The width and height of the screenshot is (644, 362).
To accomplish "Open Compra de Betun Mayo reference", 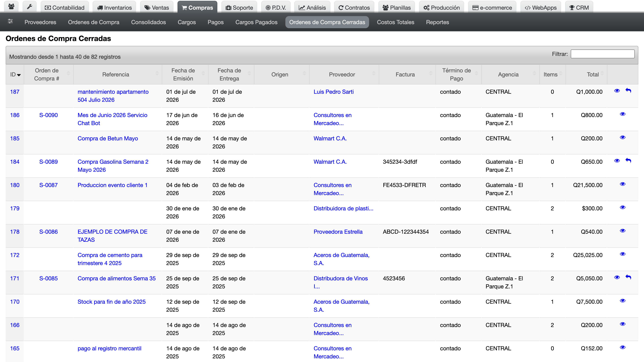I will (108, 138).
